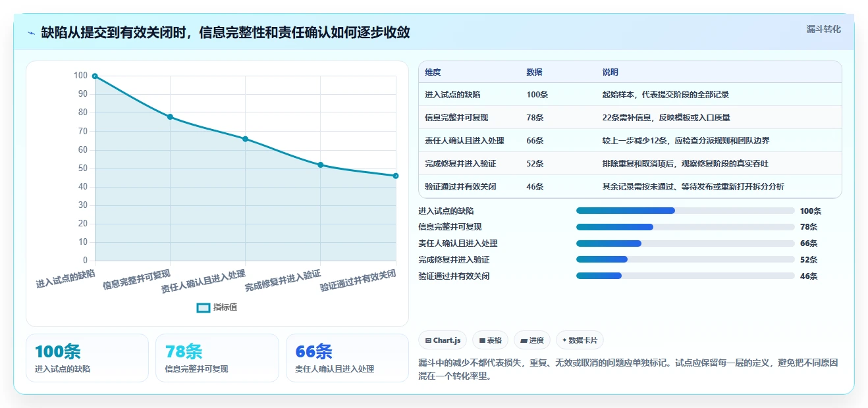Click progress bar for 责任人确认且进入处理
The height and width of the screenshot is (408, 868).
click(685, 243)
